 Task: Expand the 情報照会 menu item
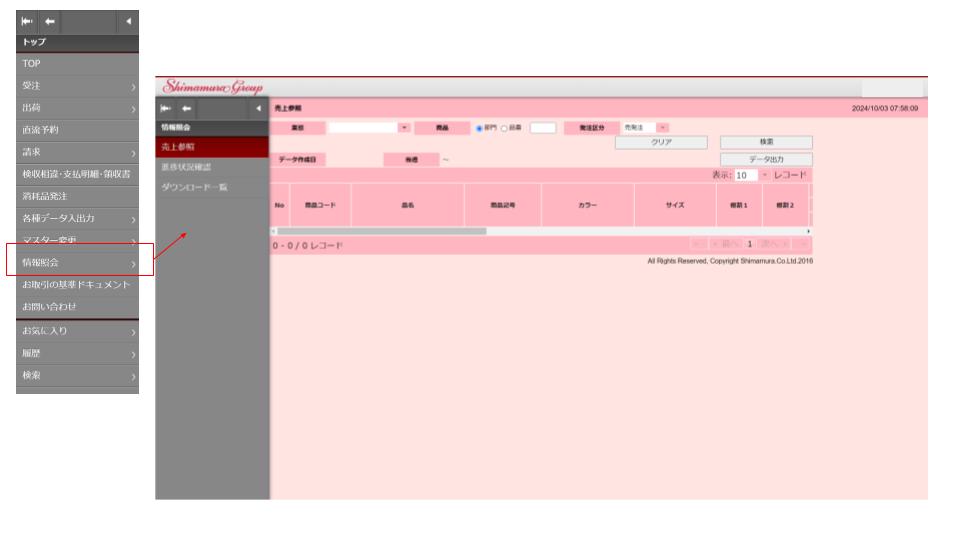(77, 263)
